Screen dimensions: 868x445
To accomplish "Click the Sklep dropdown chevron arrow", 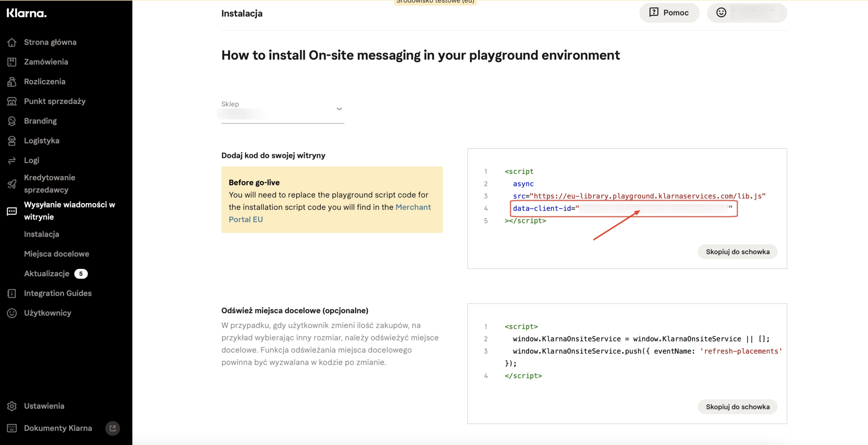I will (339, 108).
